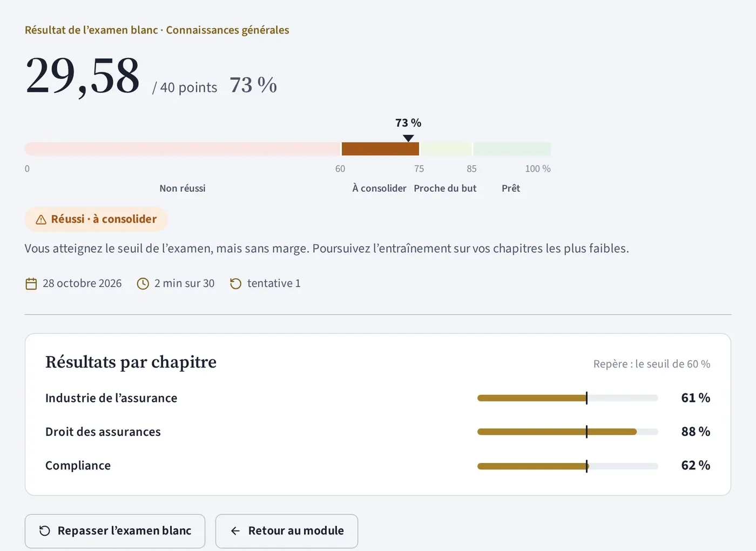Click the '28 octobre 2026' date text
This screenshot has width=756, height=551.
pyautogui.click(x=82, y=284)
